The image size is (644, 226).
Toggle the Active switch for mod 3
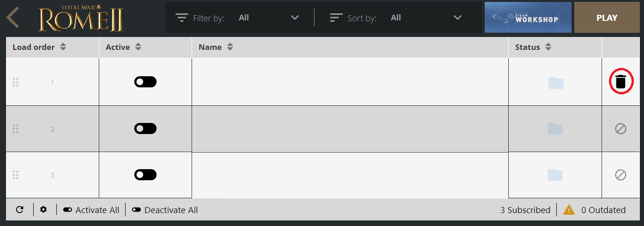click(x=145, y=175)
